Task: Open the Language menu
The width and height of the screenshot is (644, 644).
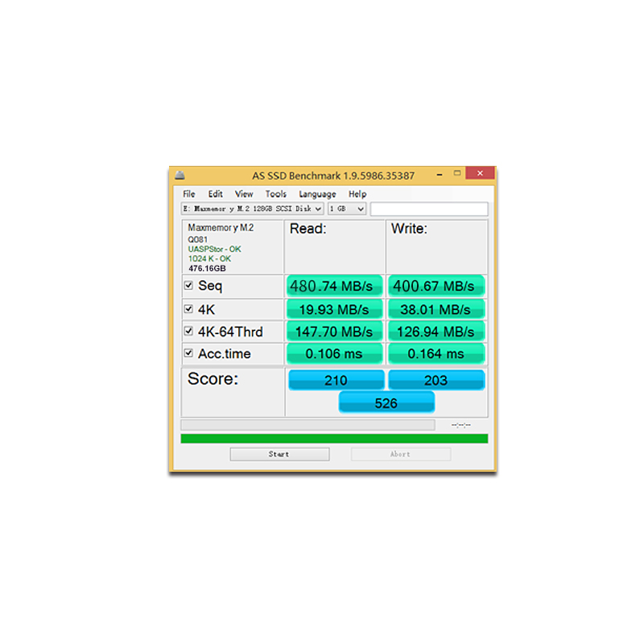Action: (317, 193)
